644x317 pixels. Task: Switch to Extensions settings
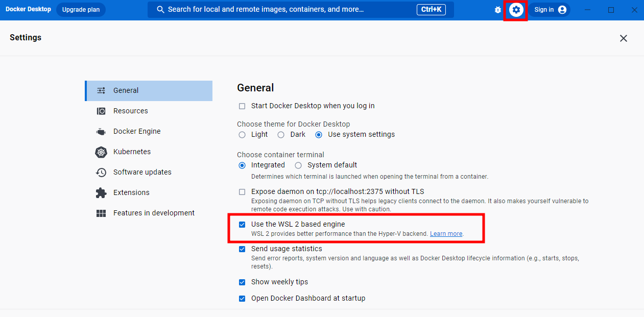149,192
